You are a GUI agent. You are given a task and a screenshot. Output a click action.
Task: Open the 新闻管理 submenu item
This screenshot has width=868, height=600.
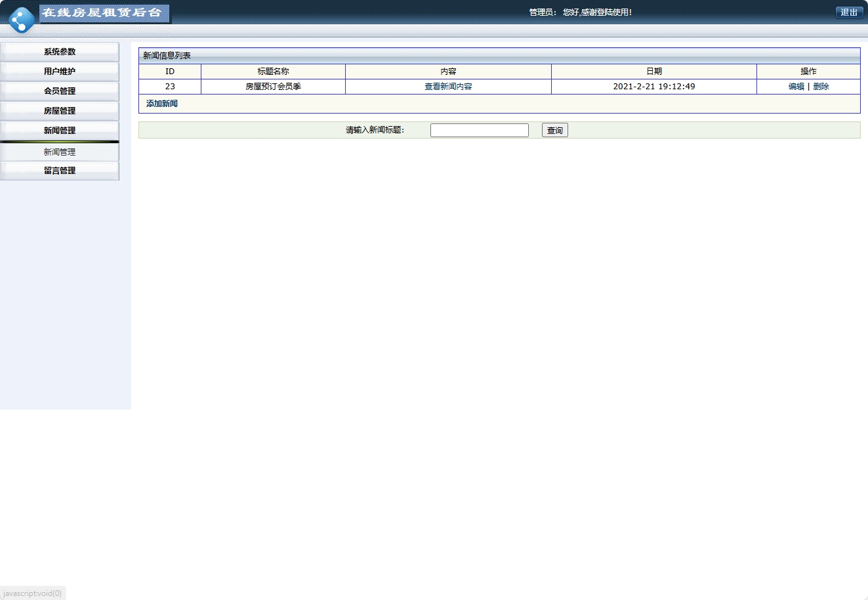pos(60,152)
